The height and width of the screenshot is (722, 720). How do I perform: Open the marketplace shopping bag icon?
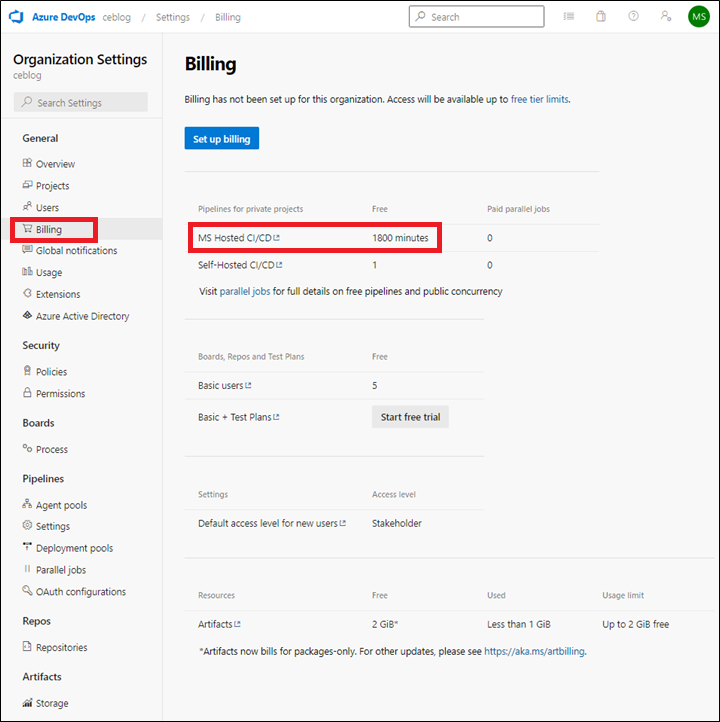(601, 17)
